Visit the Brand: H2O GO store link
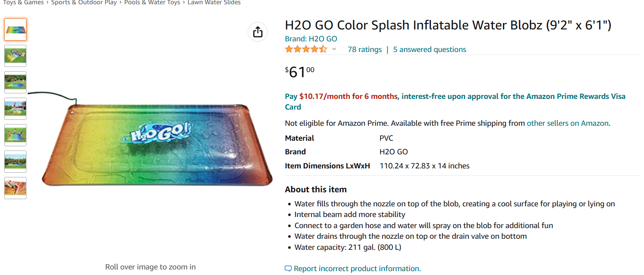This screenshot has height=275, width=644. (311, 39)
